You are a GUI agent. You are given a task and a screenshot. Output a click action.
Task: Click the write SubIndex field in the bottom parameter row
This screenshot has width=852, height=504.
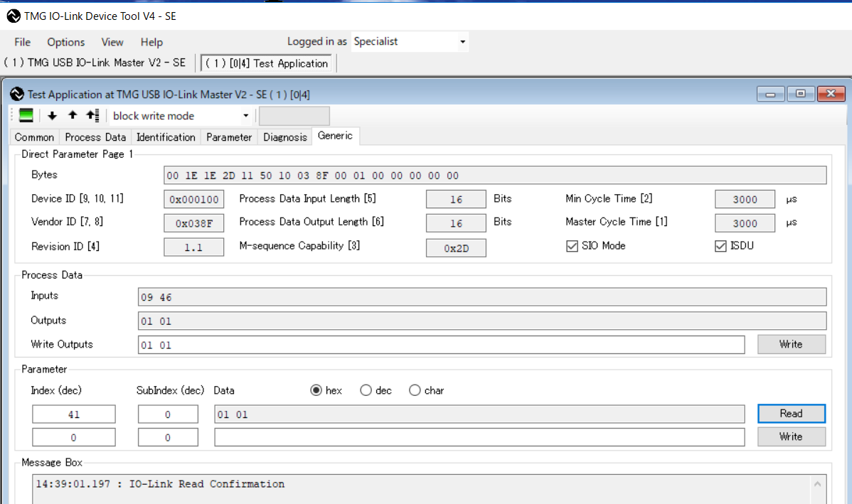168,437
